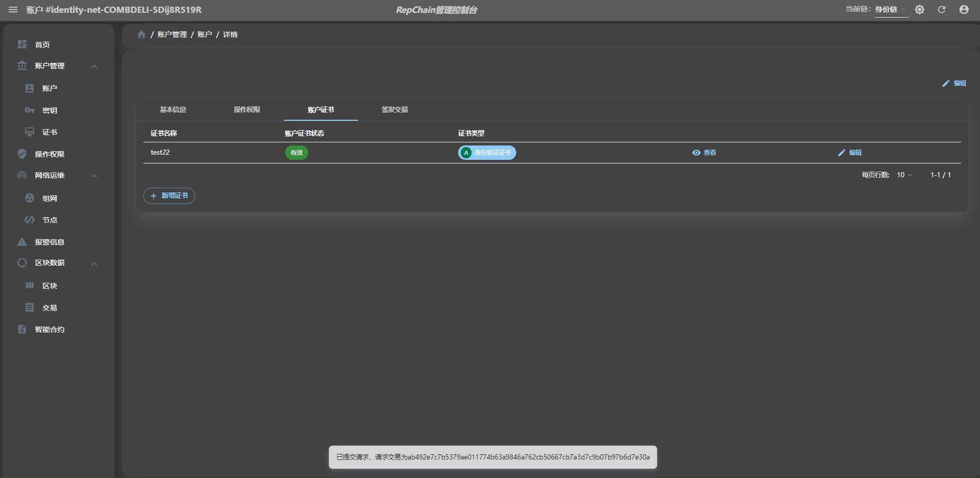Screen dimensions: 980x478
Task: Click the 组网 group icon
Action: point(30,198)
